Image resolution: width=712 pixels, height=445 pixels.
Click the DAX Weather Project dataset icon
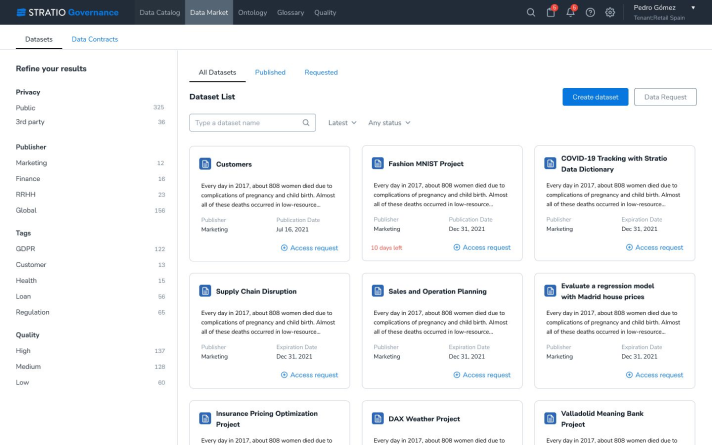378,419
